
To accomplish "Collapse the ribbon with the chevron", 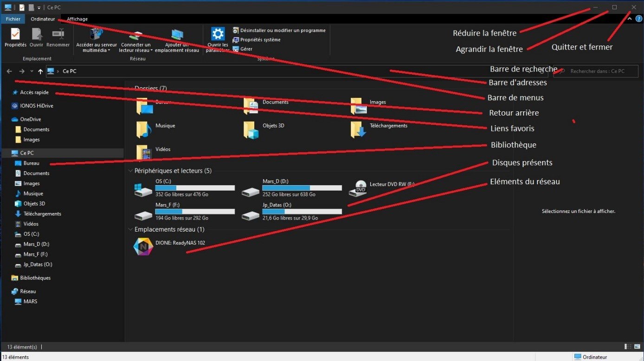I will point(630,19).
